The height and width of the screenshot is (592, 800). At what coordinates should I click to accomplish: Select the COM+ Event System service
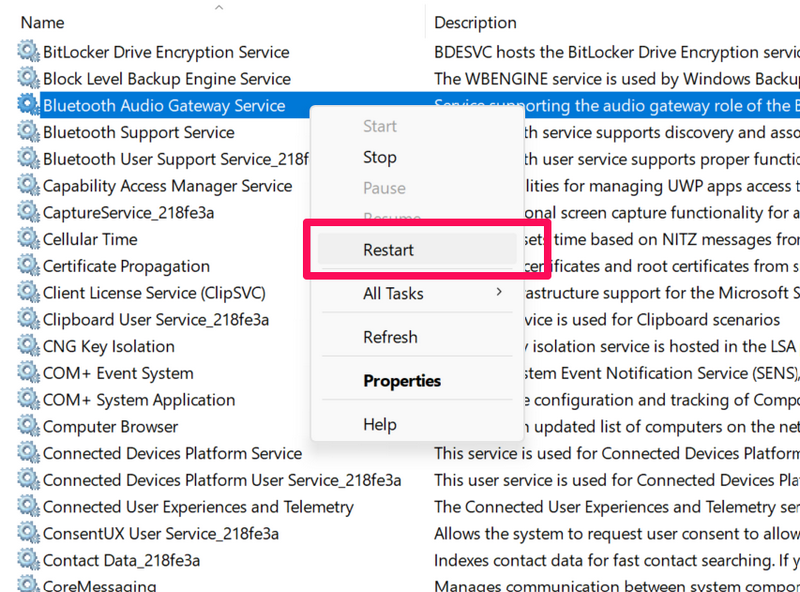point(118,373)
